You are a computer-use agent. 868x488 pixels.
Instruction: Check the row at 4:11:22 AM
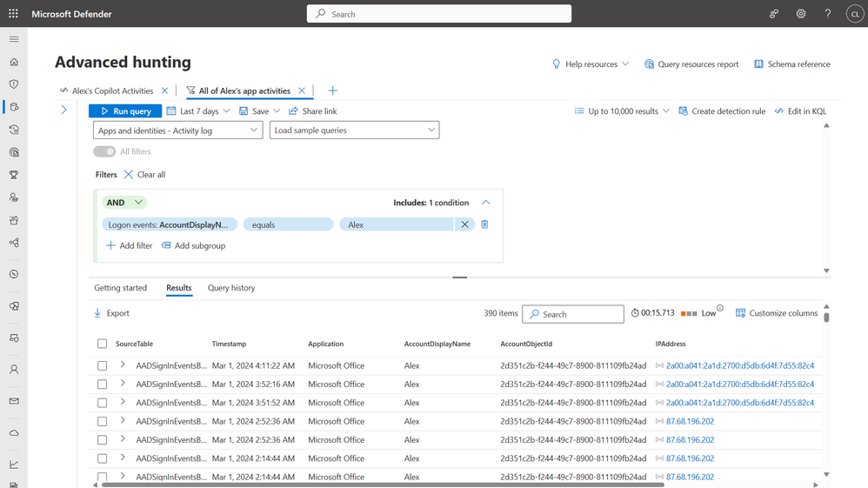[x=102, y=365]
